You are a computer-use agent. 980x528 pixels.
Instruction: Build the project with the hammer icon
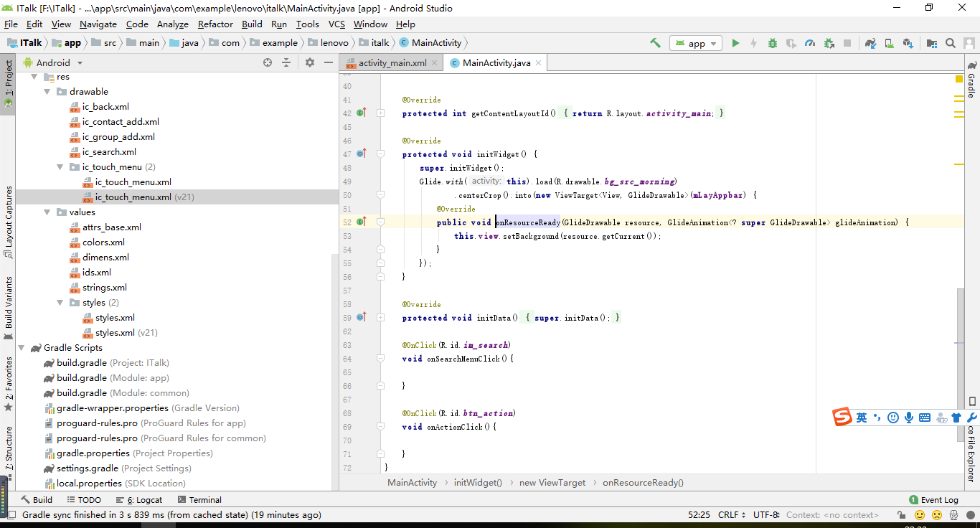click(655, 43)
